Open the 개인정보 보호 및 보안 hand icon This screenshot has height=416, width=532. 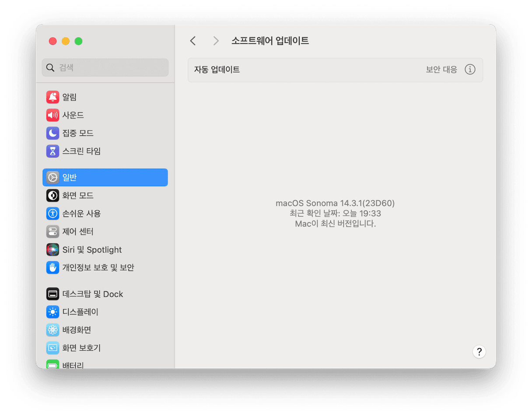(52, 268)
